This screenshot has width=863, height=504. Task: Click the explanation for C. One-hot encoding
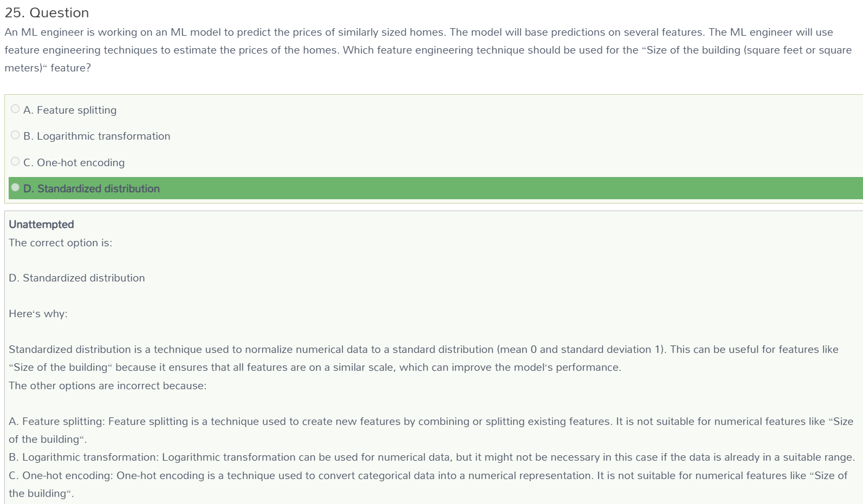click(x=428, y=484)
